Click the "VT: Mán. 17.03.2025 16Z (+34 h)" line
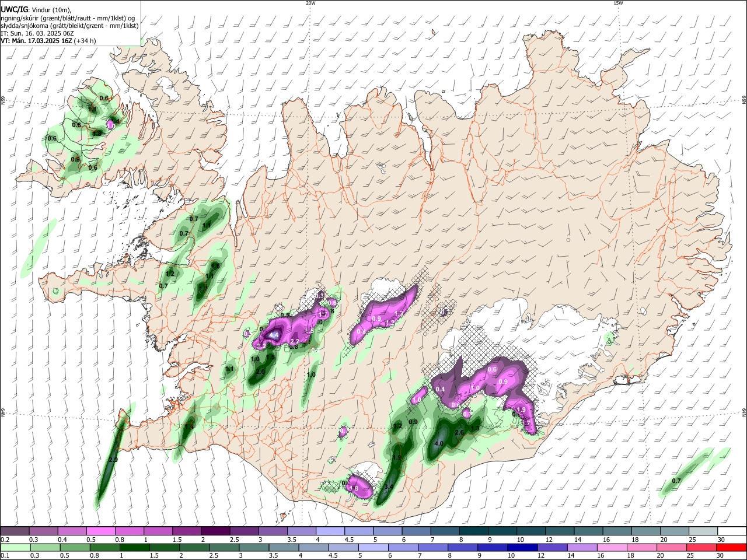747x560 pixels. [x=48, y=41]
